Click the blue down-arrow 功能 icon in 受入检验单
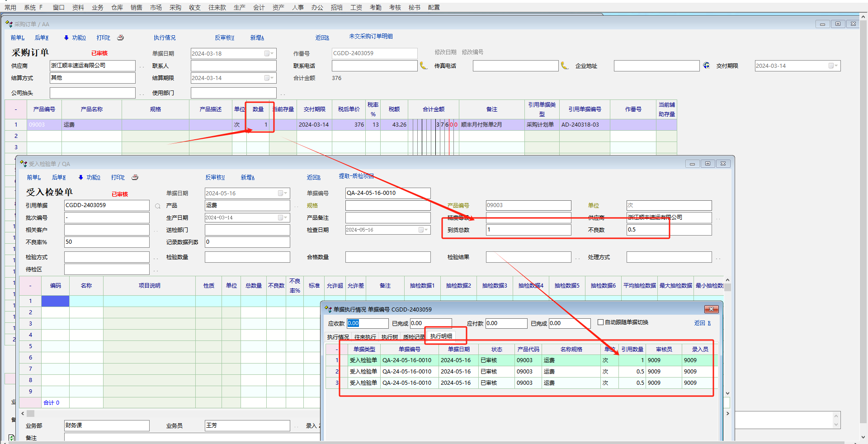 [x=81, y=177]
